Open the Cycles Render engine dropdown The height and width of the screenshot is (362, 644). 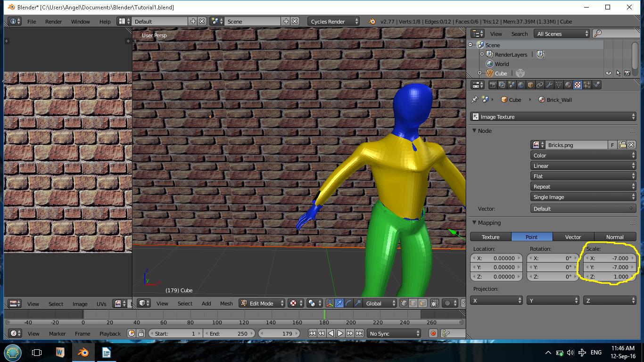(x=333, y=22)
